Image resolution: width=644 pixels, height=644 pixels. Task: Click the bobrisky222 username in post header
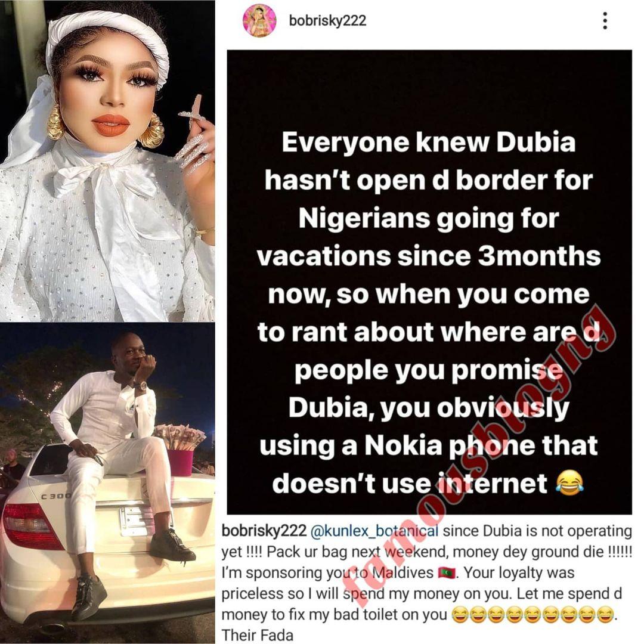(x=327, y=20)
